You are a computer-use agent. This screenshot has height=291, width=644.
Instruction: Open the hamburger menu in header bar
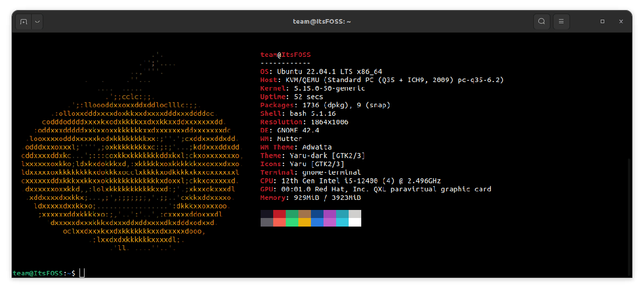561,21
